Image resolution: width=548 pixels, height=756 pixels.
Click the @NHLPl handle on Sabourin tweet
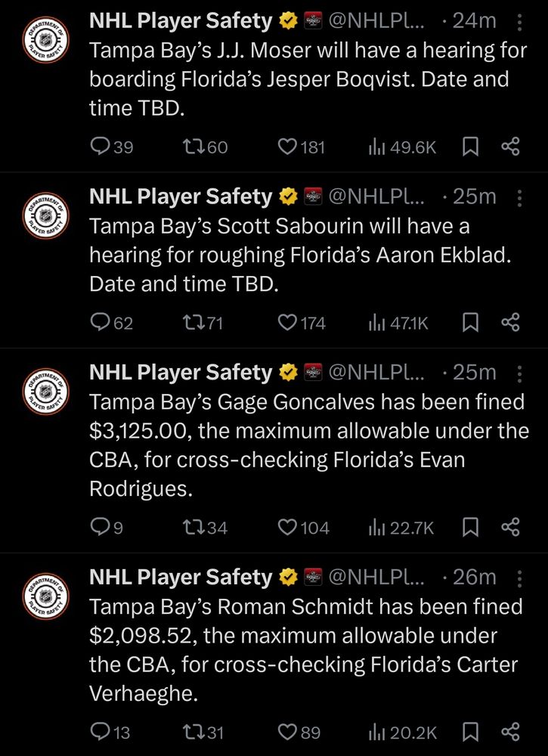tap(374, 197)
